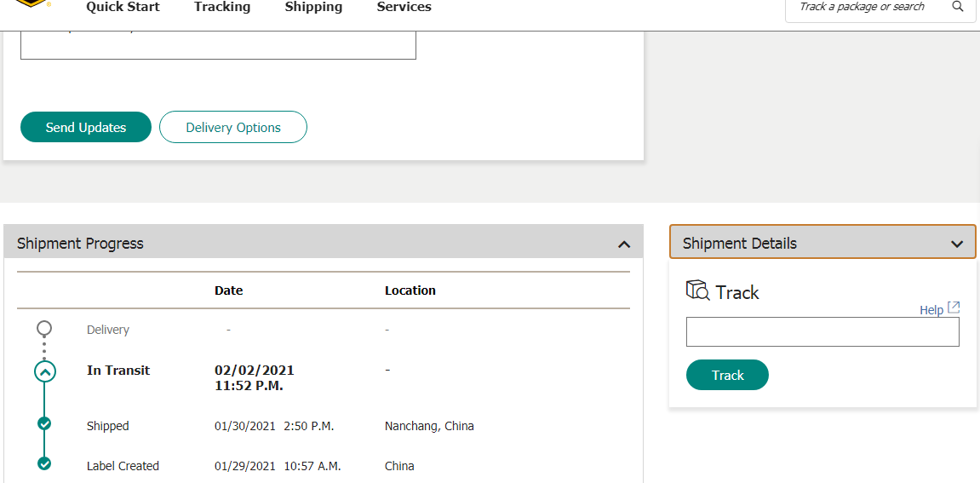This screenshot has height=483, width=980.
Task: Click the UPS logo
Action: (x=32, y=3)
